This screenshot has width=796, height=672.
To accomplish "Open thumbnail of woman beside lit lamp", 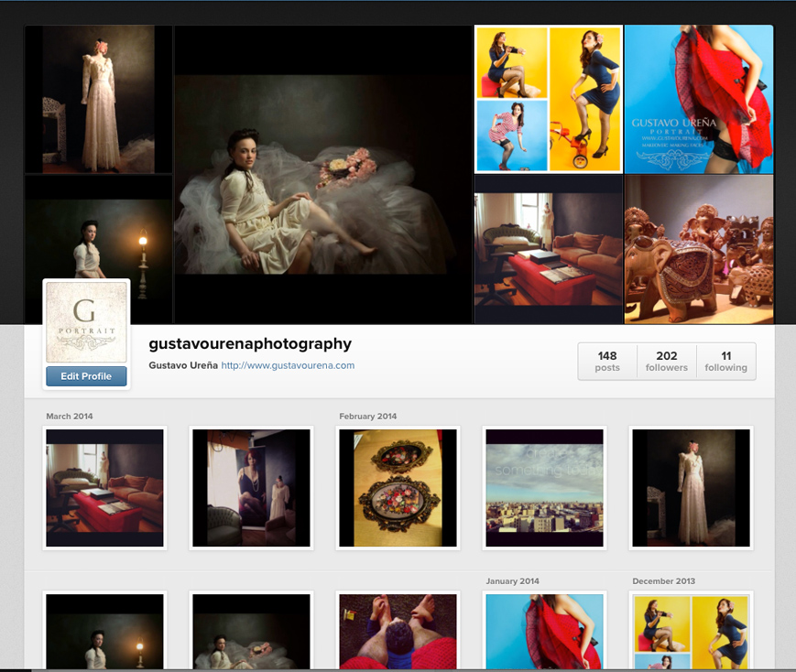I will click(104, 631).
